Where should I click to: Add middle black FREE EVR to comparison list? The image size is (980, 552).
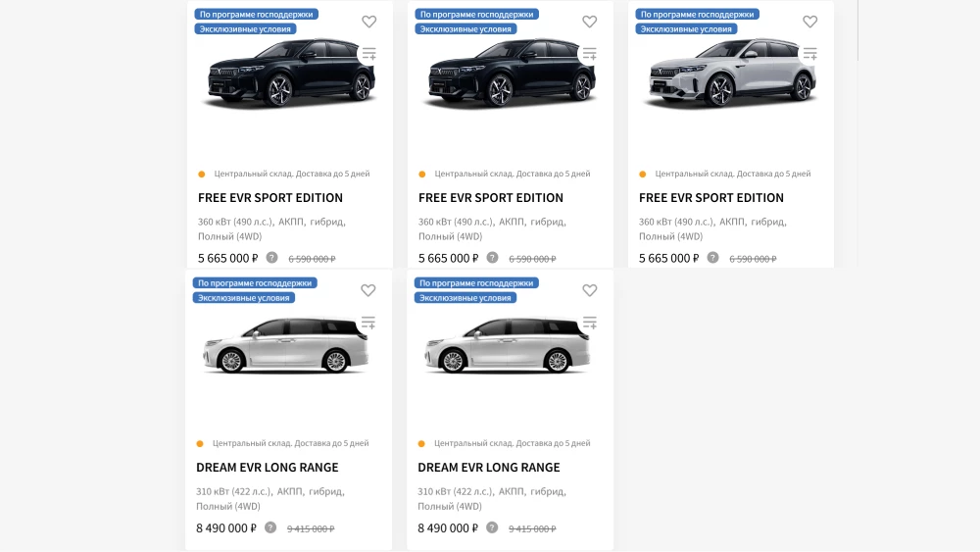589,54
